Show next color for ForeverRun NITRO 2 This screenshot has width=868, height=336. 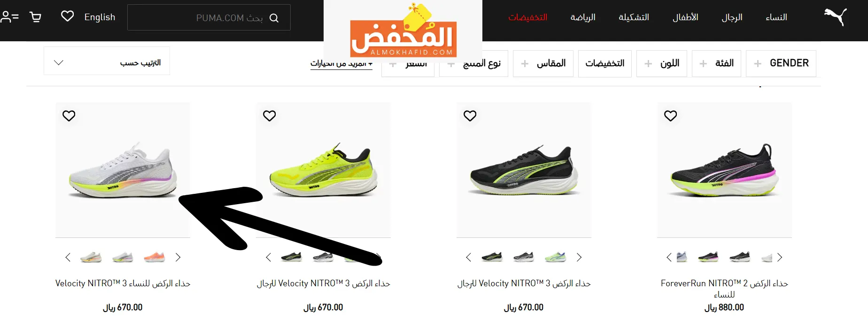[x=780, y=257]
